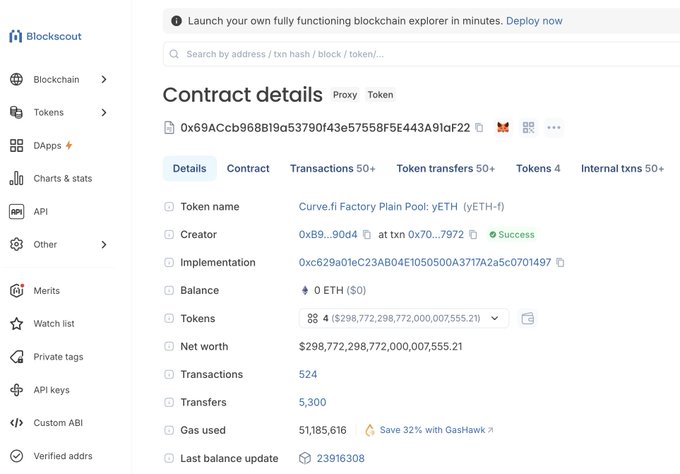
Task: Open the Watch list page
Action: point(54,324)
